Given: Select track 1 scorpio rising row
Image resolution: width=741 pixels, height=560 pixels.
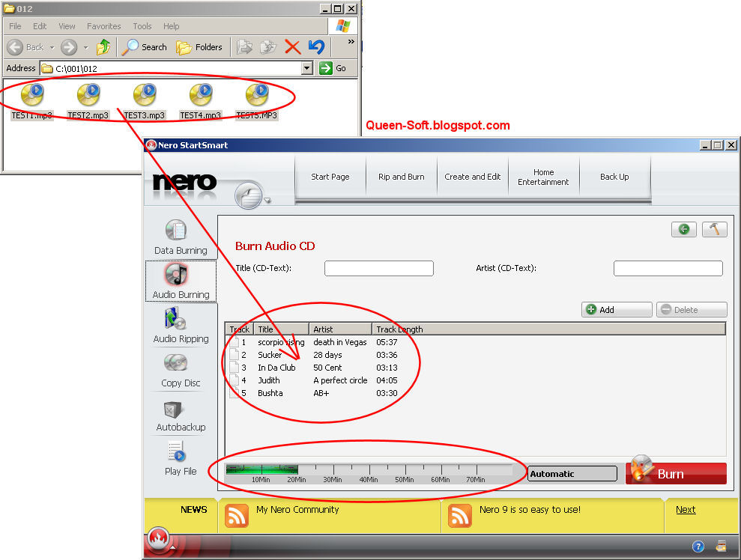Looking at the screenshot, I should [476, 342].
